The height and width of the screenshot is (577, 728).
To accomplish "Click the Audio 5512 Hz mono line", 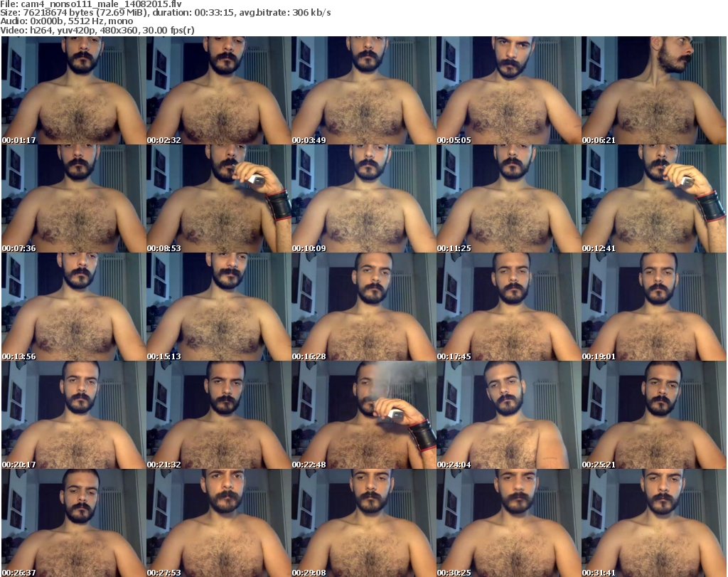I will coord(66,21).
